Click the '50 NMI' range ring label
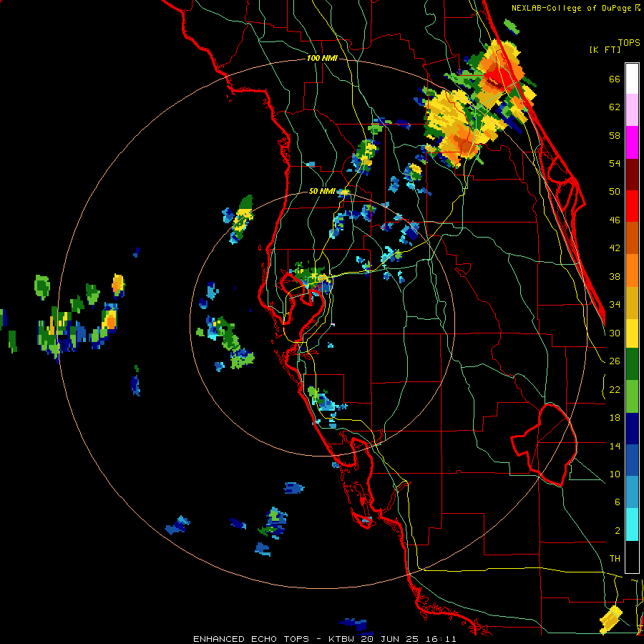644x644 pixels. click(x=322, y=191)
